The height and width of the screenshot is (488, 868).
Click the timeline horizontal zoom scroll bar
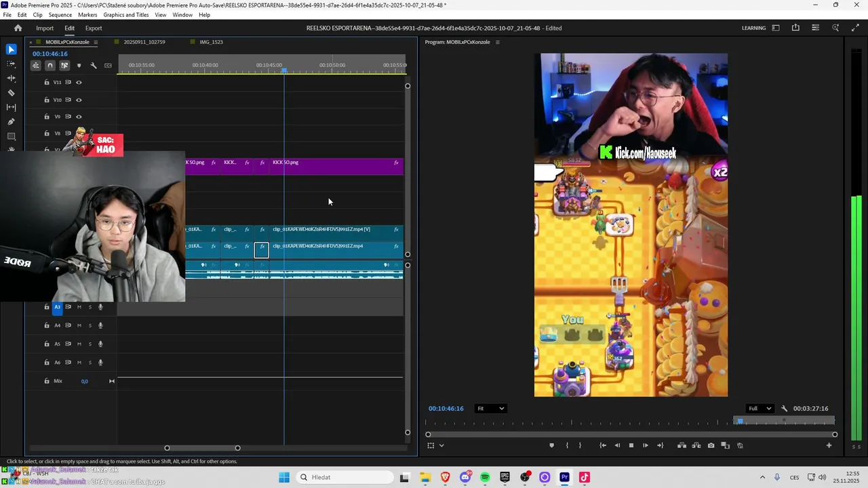[x=202, y=448]
